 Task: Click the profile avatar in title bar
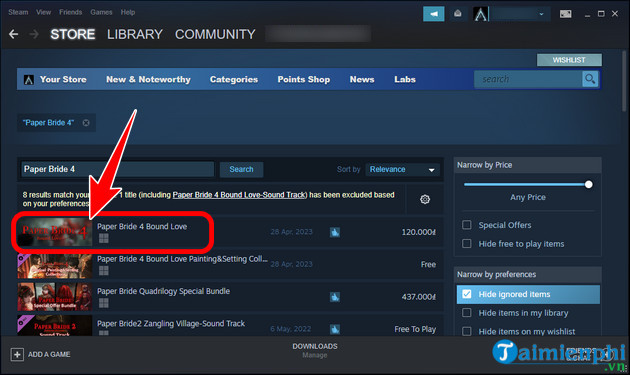tap(481, 14)
